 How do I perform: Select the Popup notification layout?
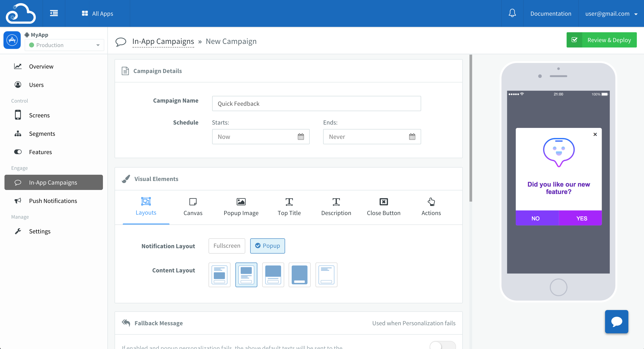[267, 246]
